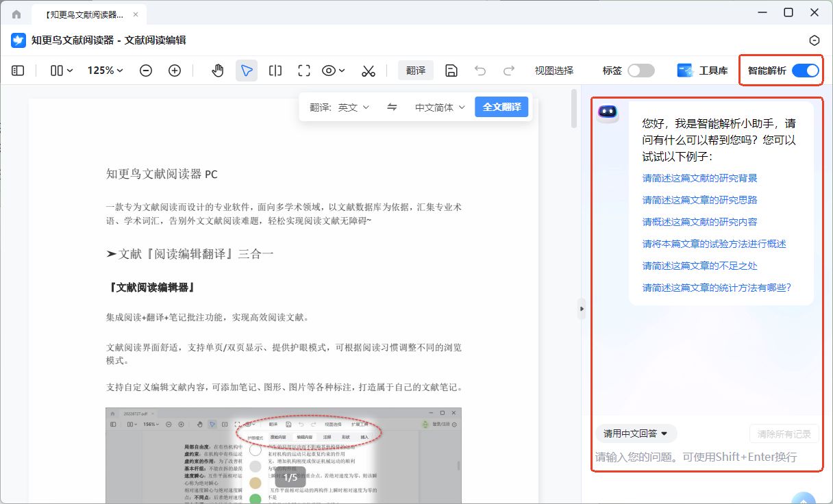Open the 视图选择 menu
The height and width of the screenshot is (504, 833).
coord(554,71)
